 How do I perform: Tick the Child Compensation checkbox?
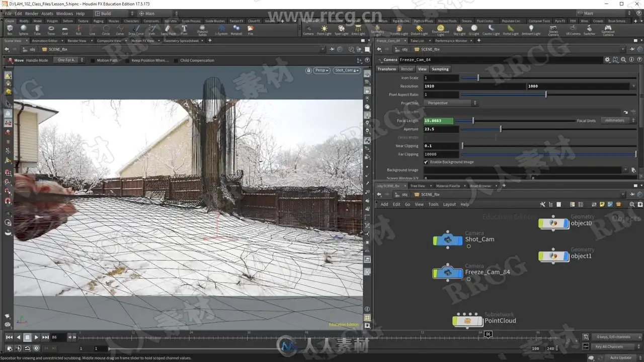176,60
